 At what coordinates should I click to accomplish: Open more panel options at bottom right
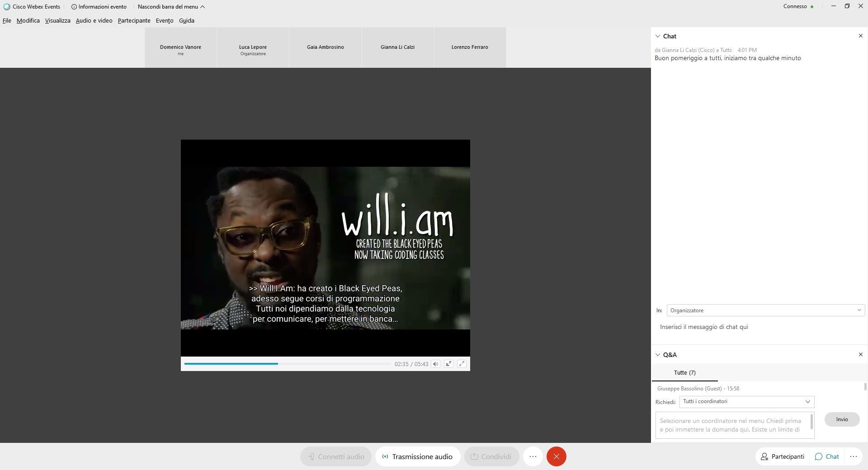coord(854,456)
